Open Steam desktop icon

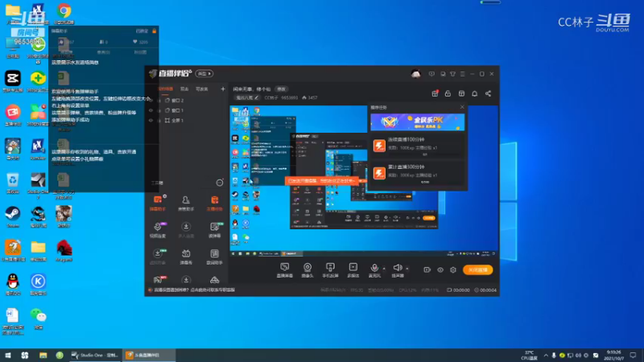coord(13,216)
